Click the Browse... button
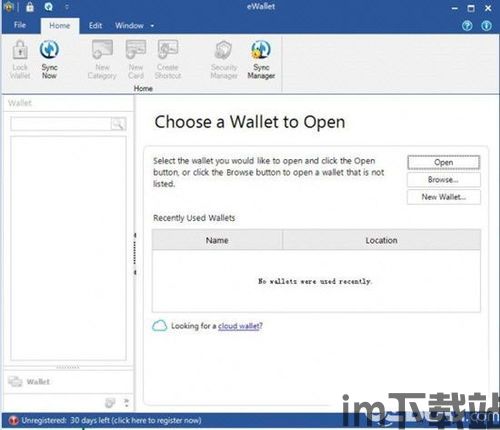 pyautogui.click(x=444, y=180)
